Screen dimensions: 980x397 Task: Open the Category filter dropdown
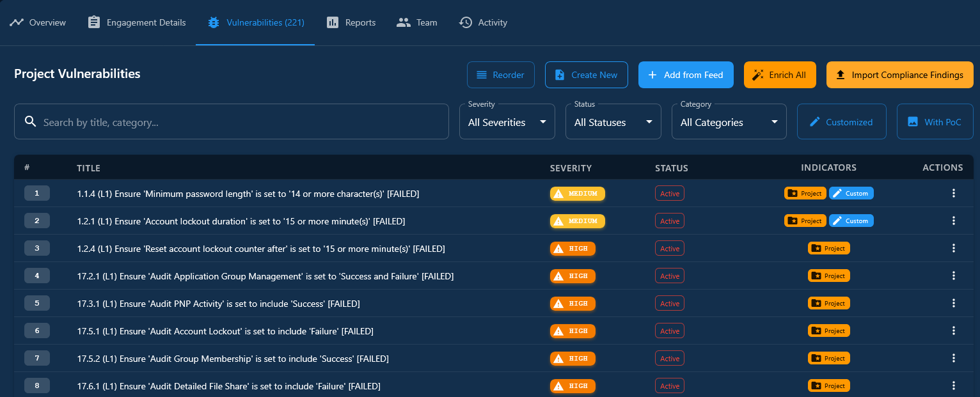pyautogui.click(x=729, y=121)
